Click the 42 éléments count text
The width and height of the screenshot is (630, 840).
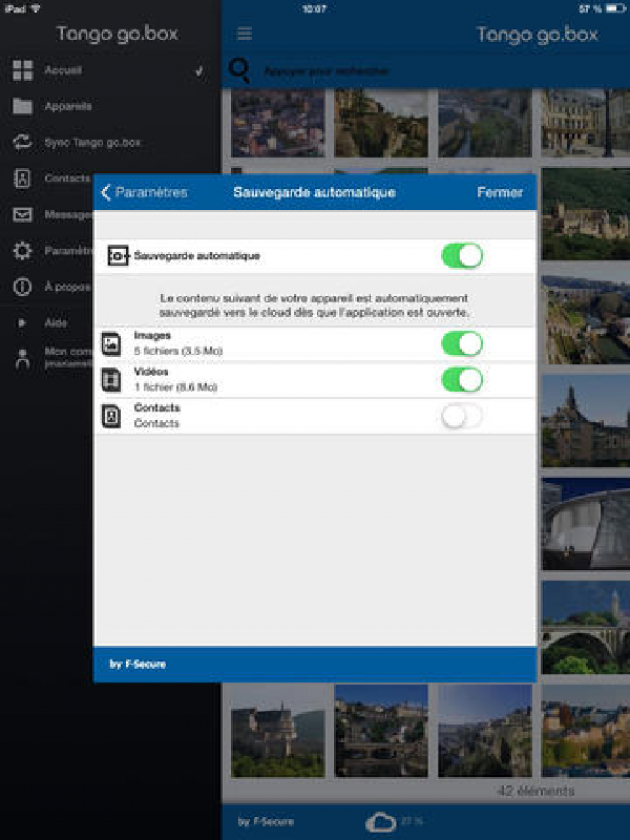[x=536, y=790]
